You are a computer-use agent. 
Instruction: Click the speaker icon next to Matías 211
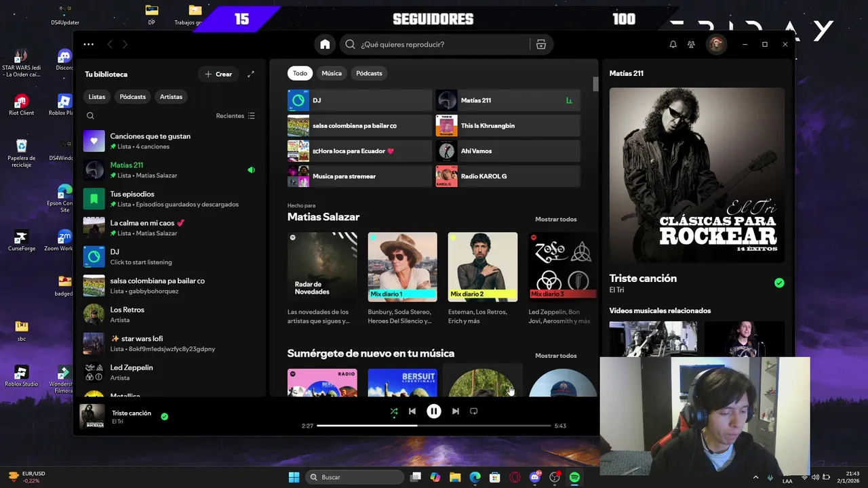[x=251, y=170]
